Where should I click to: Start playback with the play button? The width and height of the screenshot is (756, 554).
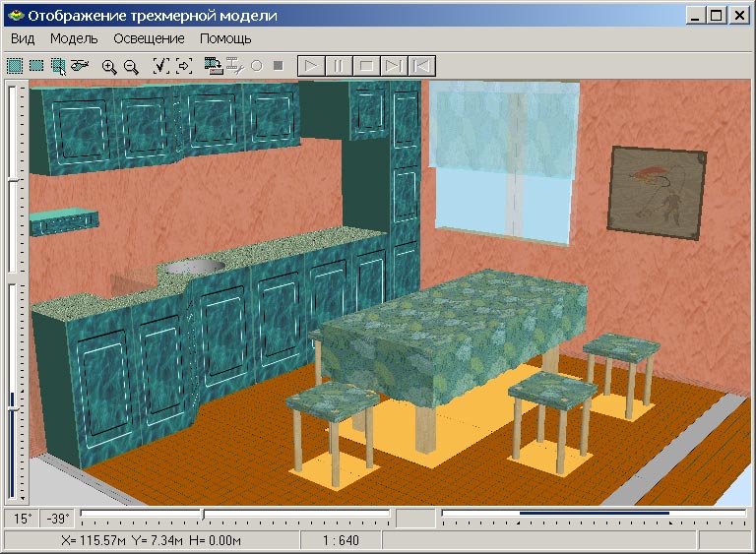tap(311, 66)
